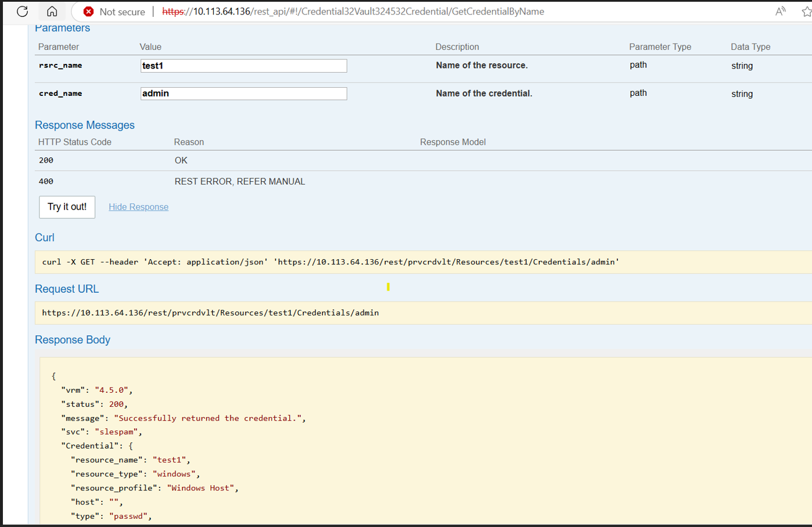Click the favorites star icon
This screenshot has height=527, width=812.
(806, 12)
